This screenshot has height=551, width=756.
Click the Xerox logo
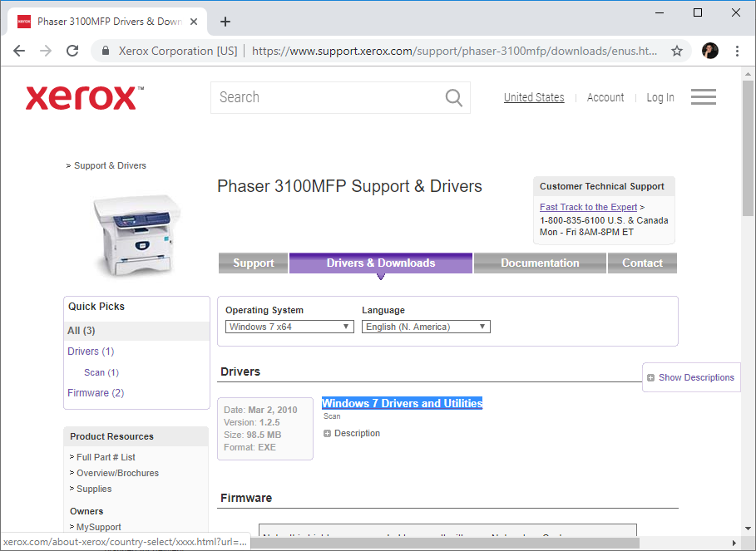coord(84,98)
